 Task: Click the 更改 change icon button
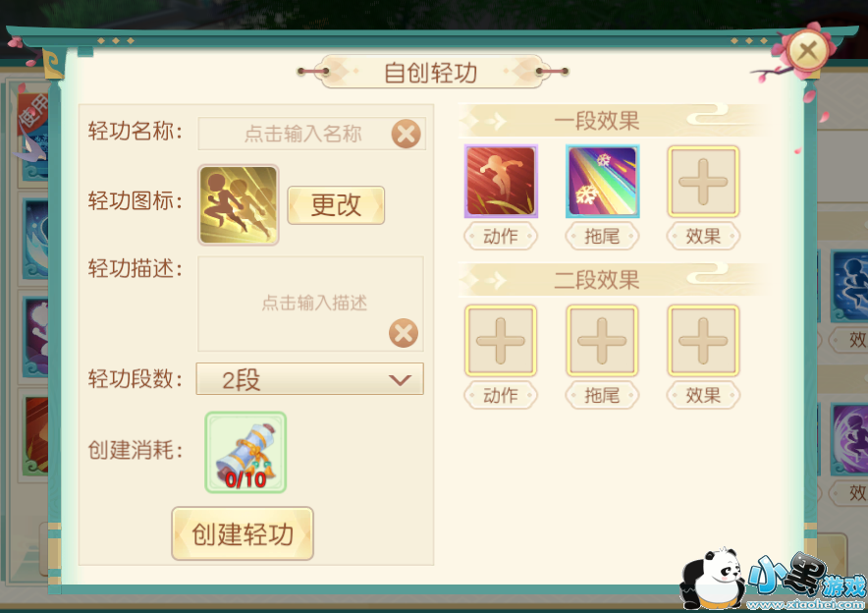tap(336, 205)
